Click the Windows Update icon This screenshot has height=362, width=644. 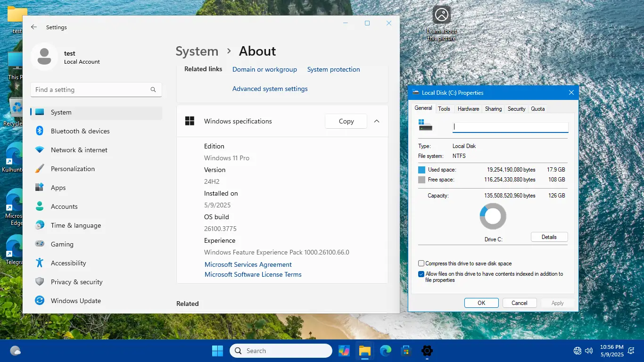[x=40, y=301]
